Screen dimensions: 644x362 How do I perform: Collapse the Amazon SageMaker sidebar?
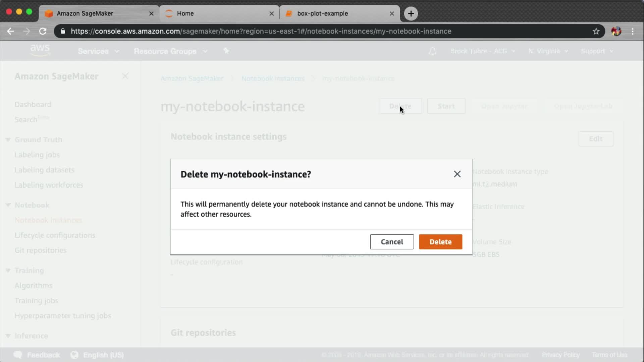(125, 76)
